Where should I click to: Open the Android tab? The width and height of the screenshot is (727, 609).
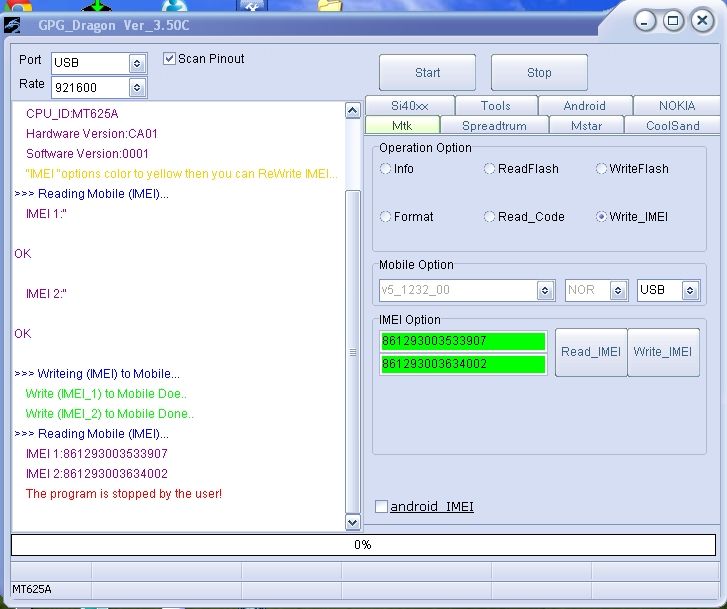(584, 106)
